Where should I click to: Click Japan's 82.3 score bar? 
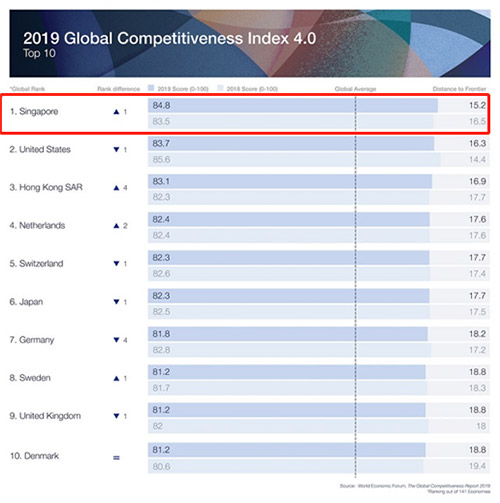(289, 296)
